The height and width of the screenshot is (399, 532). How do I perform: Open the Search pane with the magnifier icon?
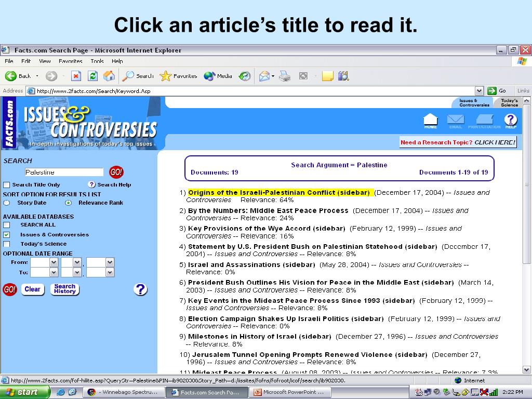[x=128, y=76]
